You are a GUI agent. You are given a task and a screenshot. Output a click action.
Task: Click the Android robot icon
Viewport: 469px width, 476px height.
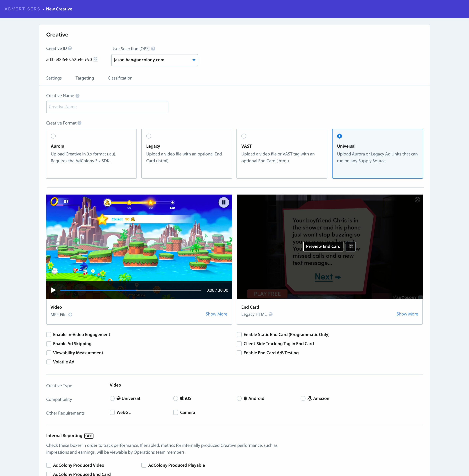click(x=245, y=398)
